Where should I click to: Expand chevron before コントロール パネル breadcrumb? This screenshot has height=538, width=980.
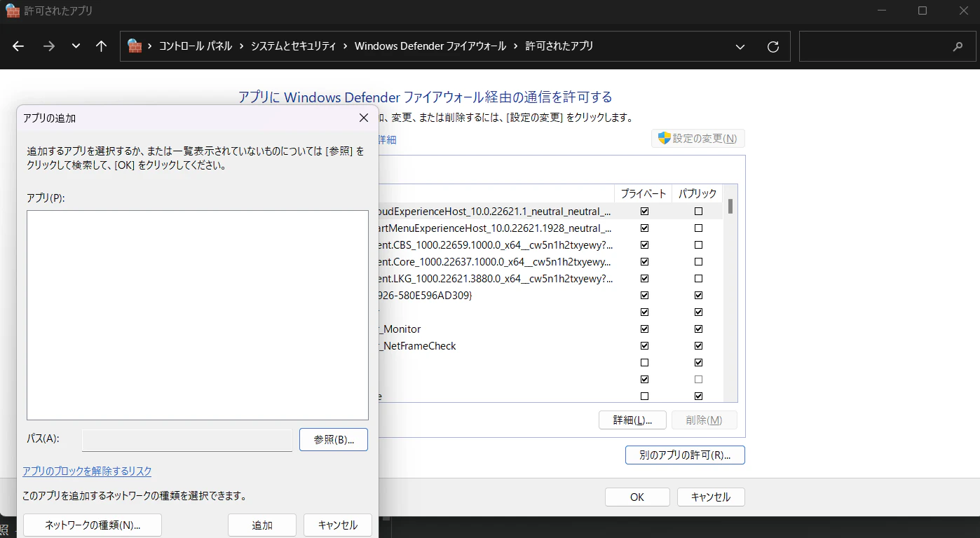tap(150, 46)
